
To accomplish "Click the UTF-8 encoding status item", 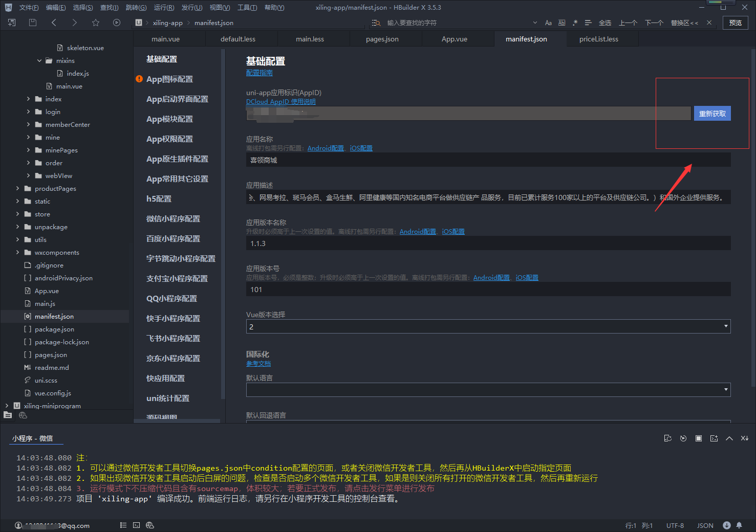I will tap(675, 525).
